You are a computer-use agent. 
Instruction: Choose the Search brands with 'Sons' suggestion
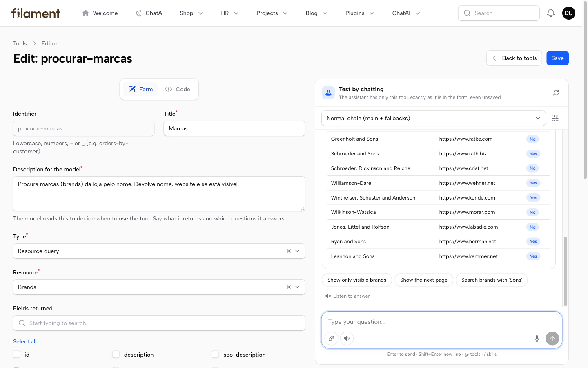click(x=492, y=280)
